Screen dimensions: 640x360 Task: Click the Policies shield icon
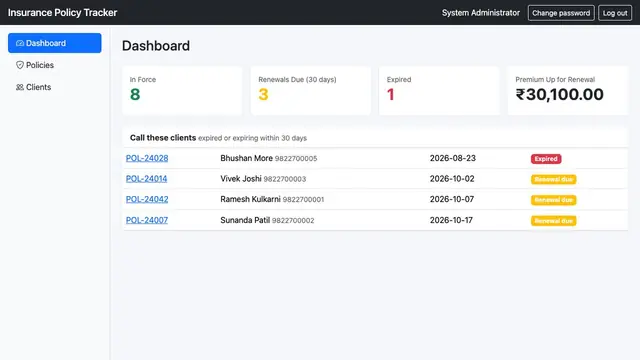coord(20,65)
